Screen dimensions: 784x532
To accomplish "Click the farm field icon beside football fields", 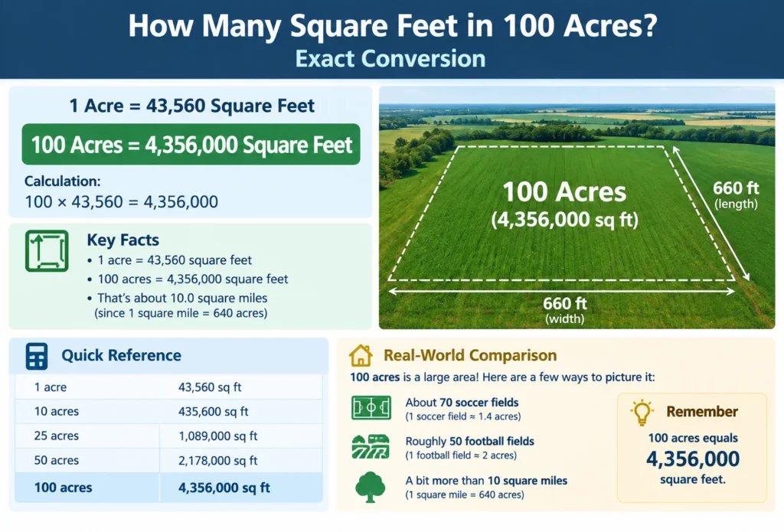I will tap(371, 447).
